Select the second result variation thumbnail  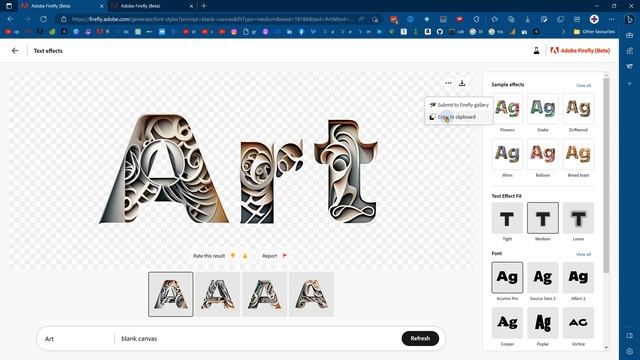pos(218,294)
